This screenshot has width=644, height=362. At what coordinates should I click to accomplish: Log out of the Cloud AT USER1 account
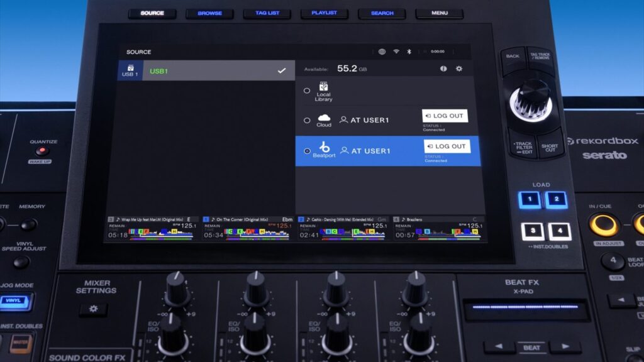pos(445,116)
